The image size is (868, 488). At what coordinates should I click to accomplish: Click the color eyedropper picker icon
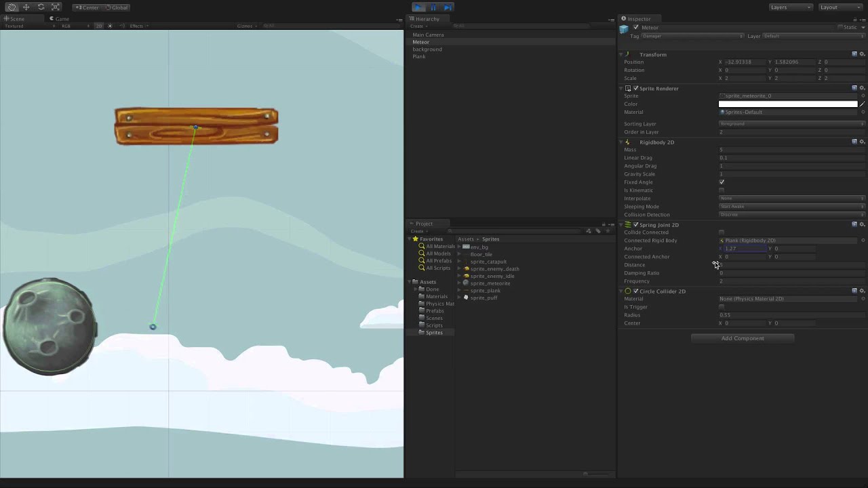[x=863, y=104]
